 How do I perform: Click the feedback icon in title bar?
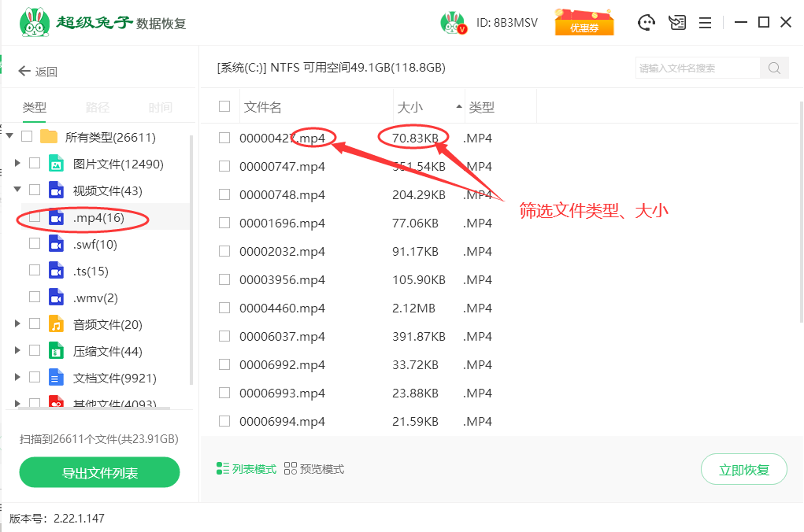pos(676,23)
